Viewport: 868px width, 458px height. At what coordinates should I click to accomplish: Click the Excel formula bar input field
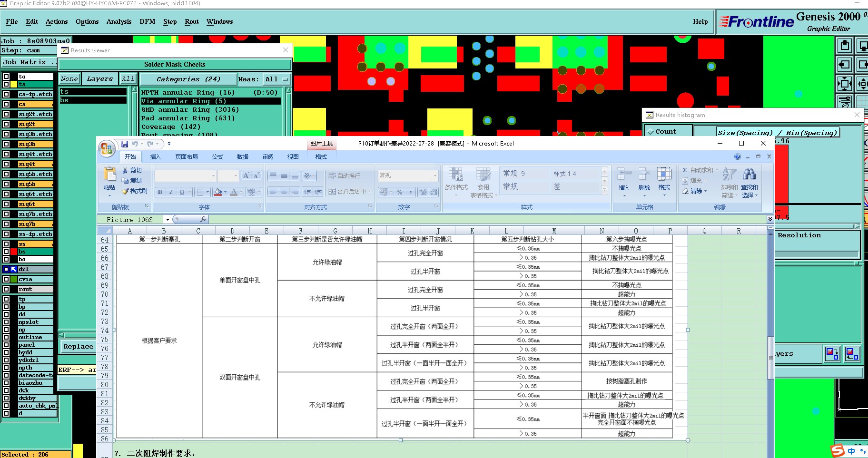tap(487, 219)
